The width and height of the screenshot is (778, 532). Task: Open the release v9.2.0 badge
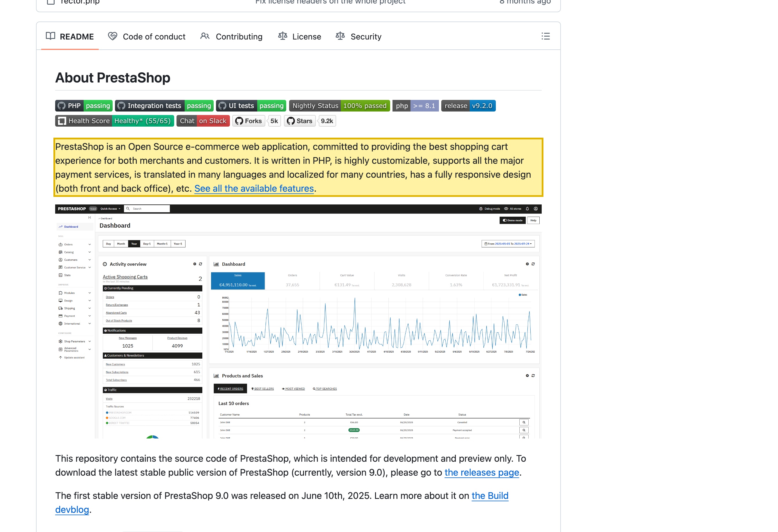(468, 106)
